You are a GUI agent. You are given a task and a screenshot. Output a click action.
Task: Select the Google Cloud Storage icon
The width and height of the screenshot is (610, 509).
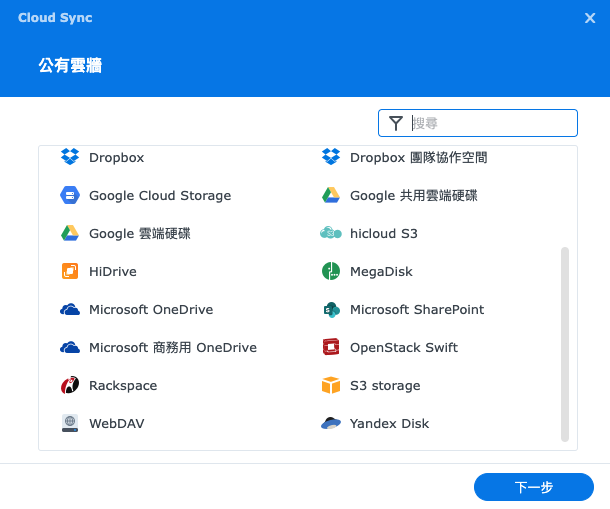[x=70, y=195]
